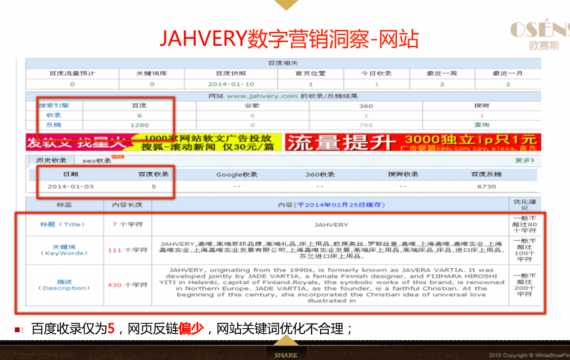Image resolution: width=570 pixels, height=360 pixels.
Task: Click the SHARE button at bottom
Action: pyautogui.click(x=286, y=355)
